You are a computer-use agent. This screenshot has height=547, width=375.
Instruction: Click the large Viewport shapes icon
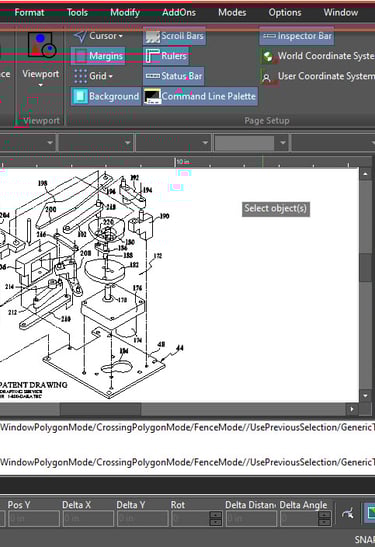tap(42, 45)
